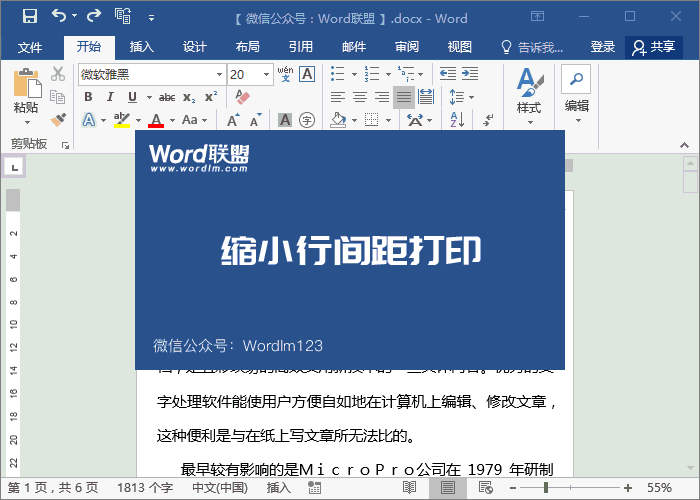Toggle character shading icon

pos(285,120)
